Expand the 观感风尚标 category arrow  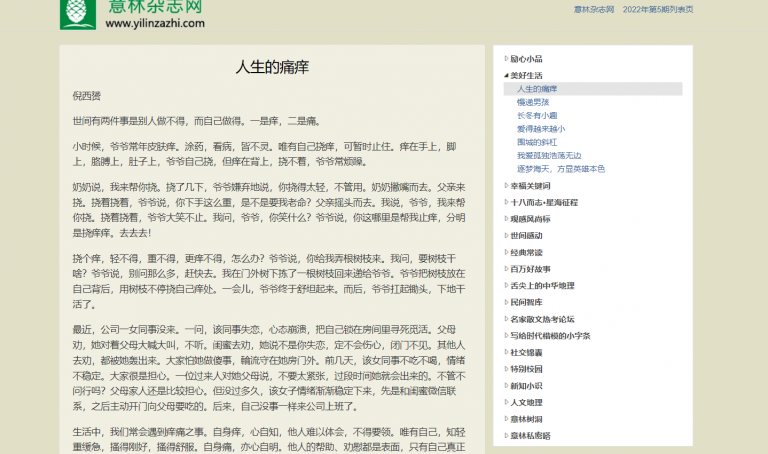[506, 219]
